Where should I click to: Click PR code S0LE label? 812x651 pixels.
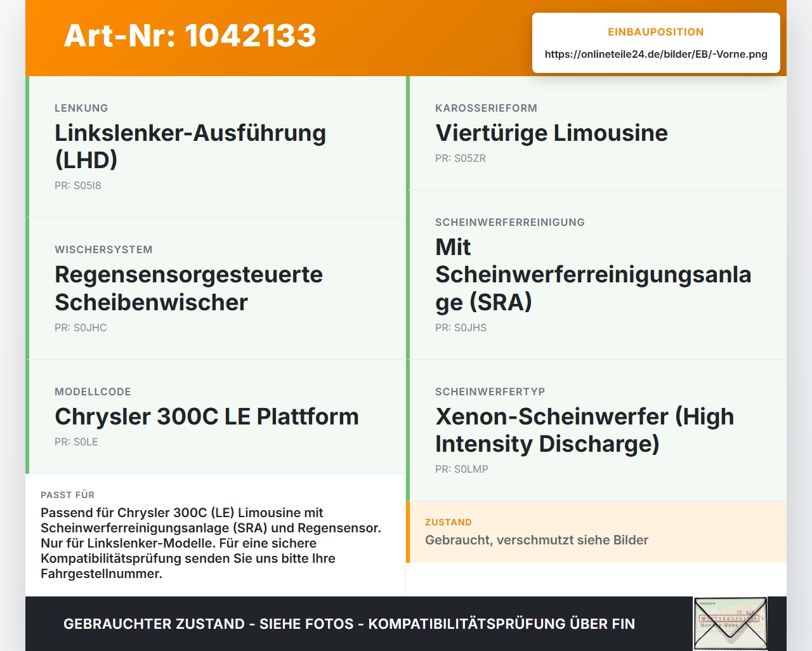point(76,442)
